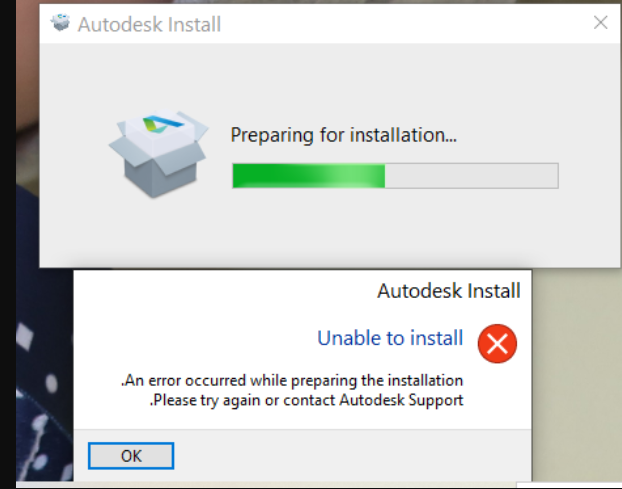Click the 'Autodesk Install' title bar text

pyautogui.click(x=149, y=25)
